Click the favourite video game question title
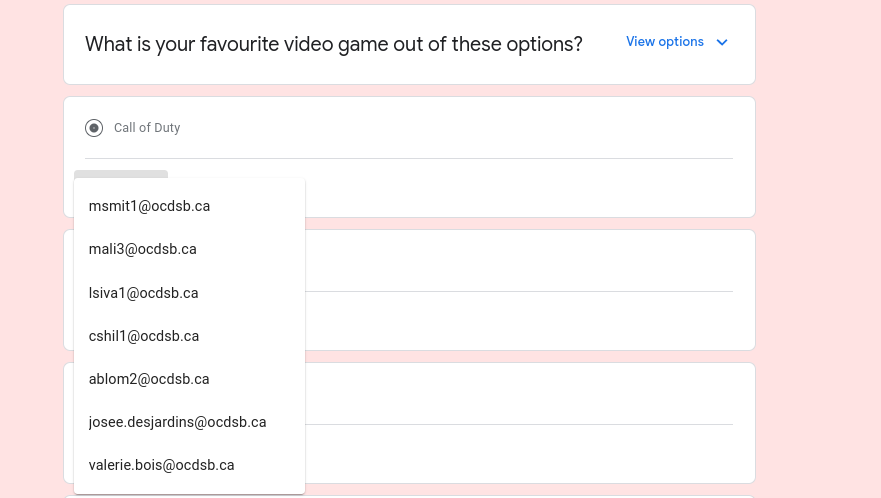This screenshot has width=881, height=498. click(x=333, y=44)
